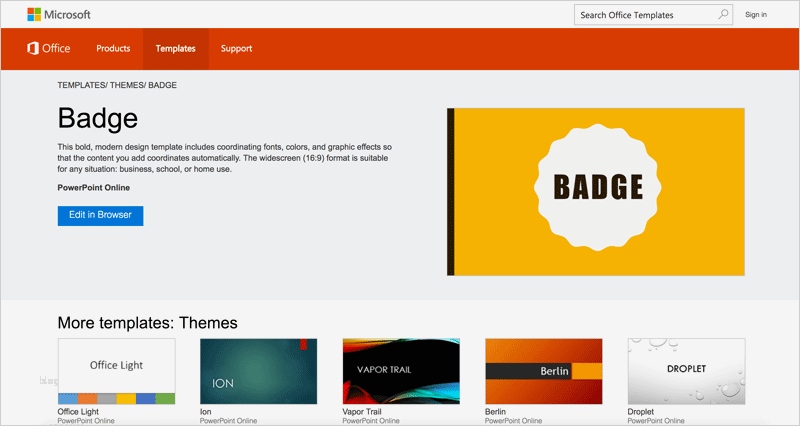Image resolution: width=800 pixels, height=426 pixels.
Task: Go to TEMPLATES in the breadcrumb
Action: [x=81, y=85]
